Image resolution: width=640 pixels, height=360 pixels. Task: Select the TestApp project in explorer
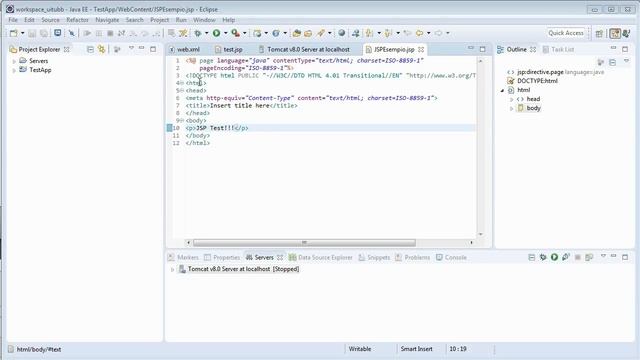(40, 70)
